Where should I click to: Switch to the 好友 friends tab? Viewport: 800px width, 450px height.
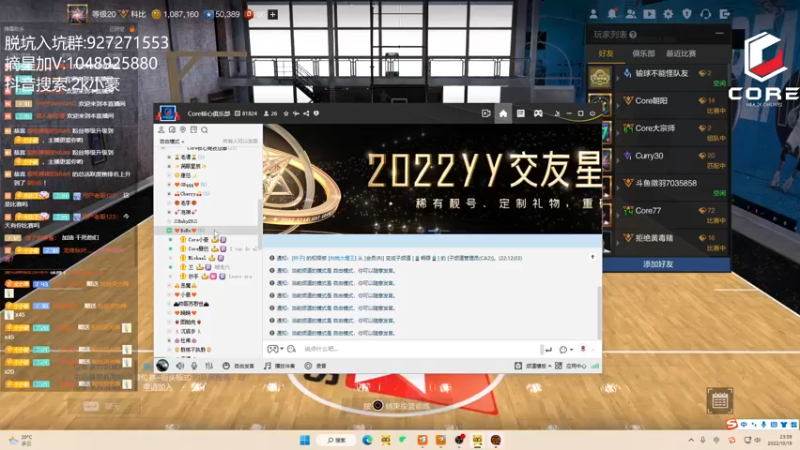(606, 54)
